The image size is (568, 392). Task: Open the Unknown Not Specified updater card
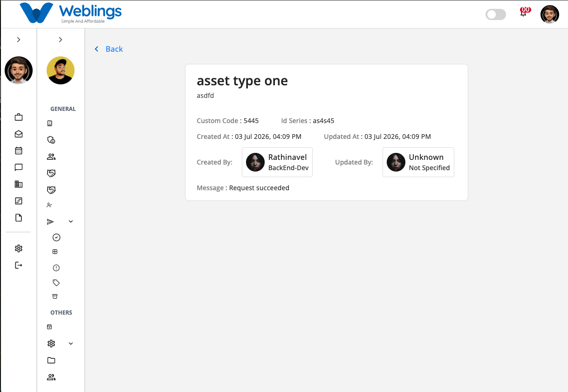point(418,162)
